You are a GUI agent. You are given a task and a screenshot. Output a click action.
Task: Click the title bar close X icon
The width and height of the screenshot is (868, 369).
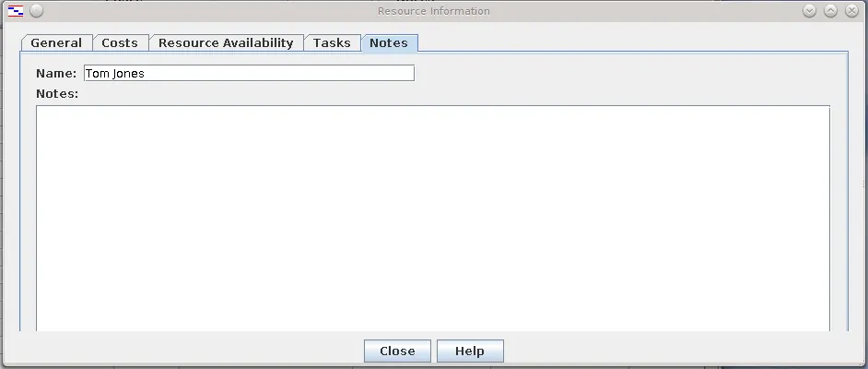(851, 10)
